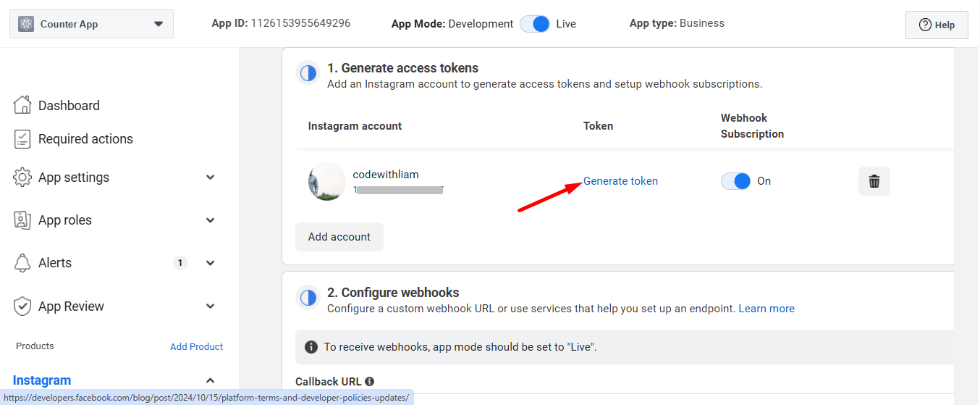
Task: Click the Alerts bell icon
Action: point(23,263)
